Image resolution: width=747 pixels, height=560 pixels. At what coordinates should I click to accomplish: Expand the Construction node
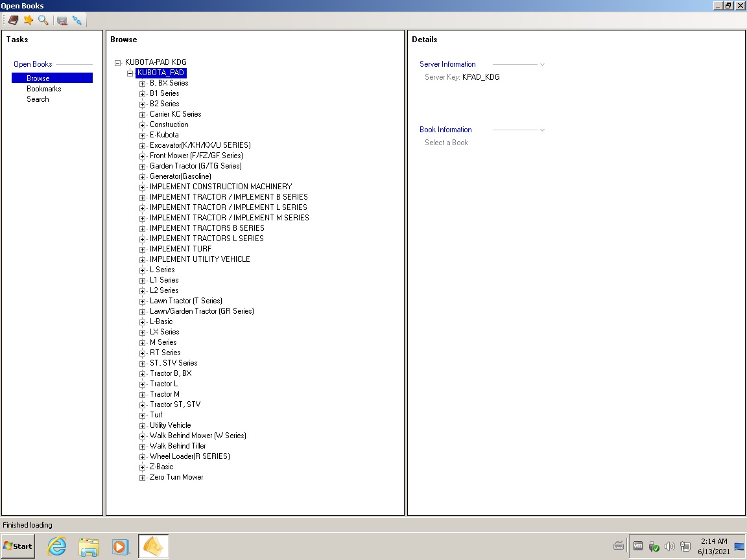pos(142,125)
